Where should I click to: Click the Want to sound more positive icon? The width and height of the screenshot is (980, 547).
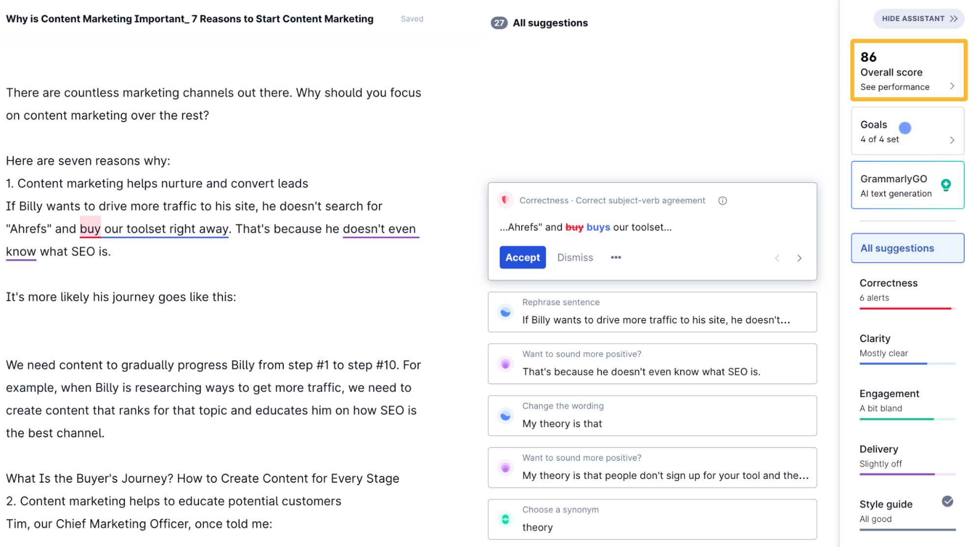click(x=505, y=363)
